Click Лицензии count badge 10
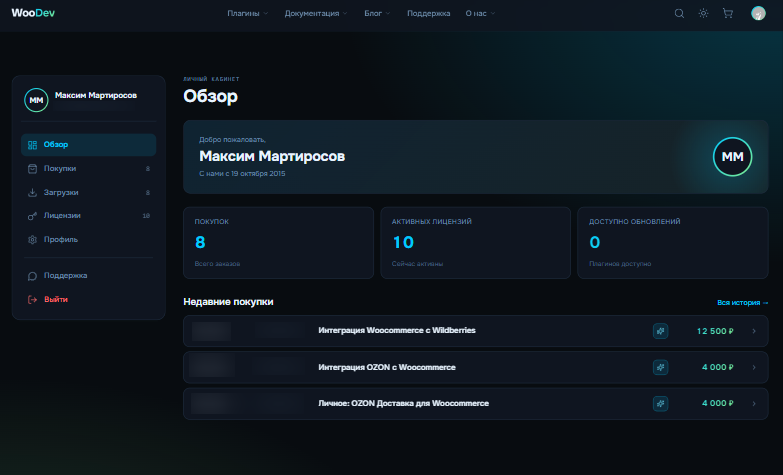783x475 pixels. 146,216
